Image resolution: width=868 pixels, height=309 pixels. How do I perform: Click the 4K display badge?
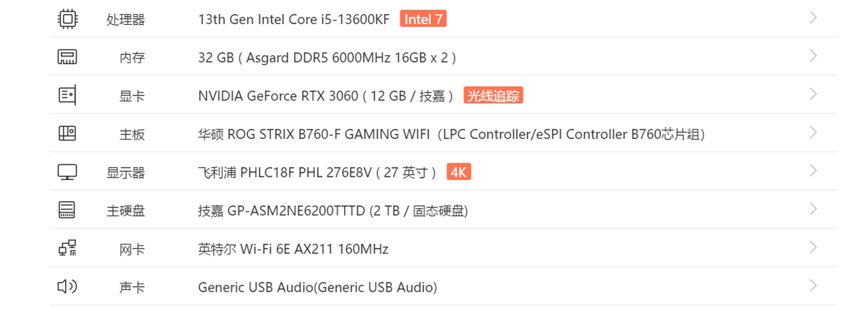tap(459, 172)
